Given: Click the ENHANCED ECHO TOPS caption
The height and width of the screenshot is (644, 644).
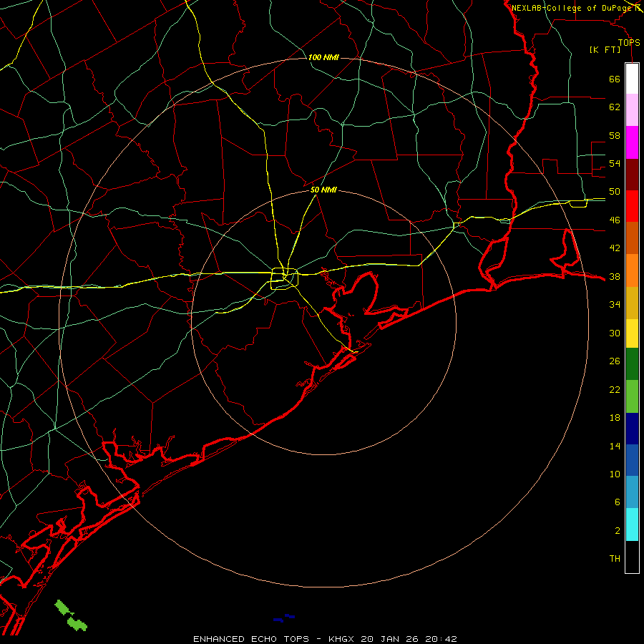Looking at the screenshot, I should [251, 639].
